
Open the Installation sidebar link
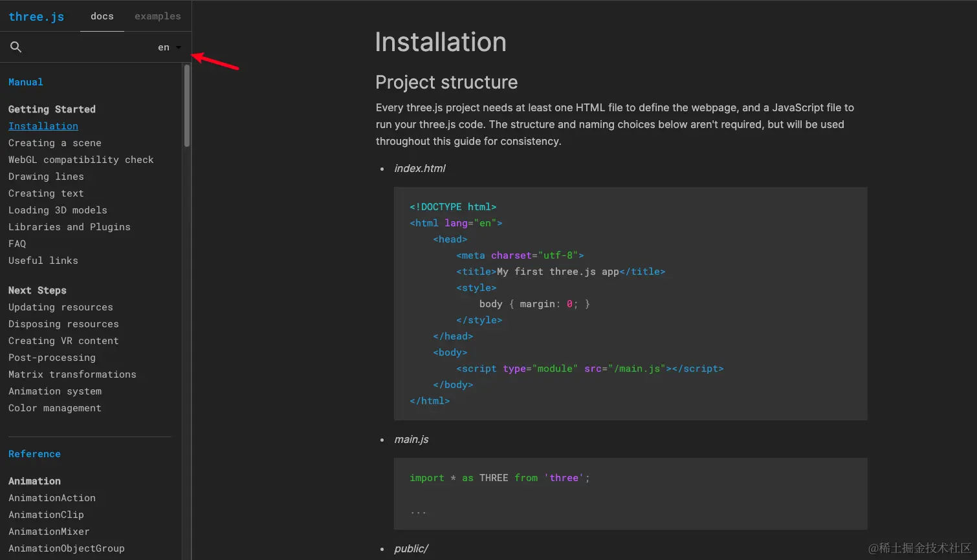[43, 126]
